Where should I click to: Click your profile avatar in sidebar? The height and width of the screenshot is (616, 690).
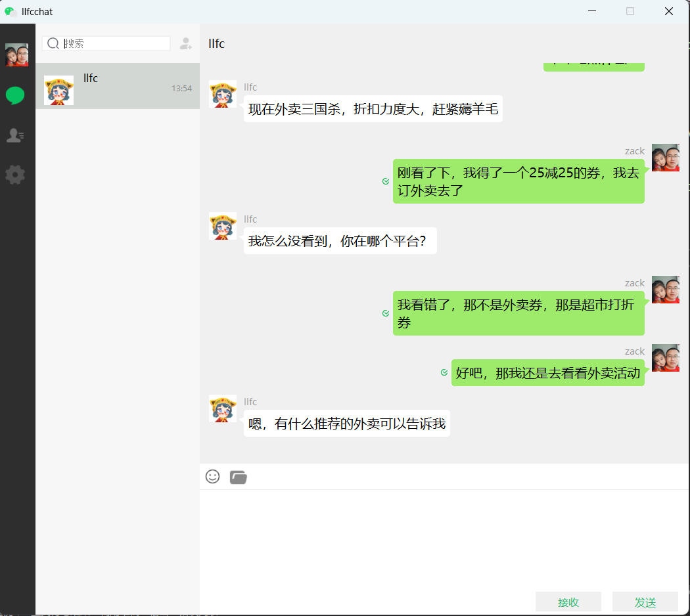pos(16,55)
